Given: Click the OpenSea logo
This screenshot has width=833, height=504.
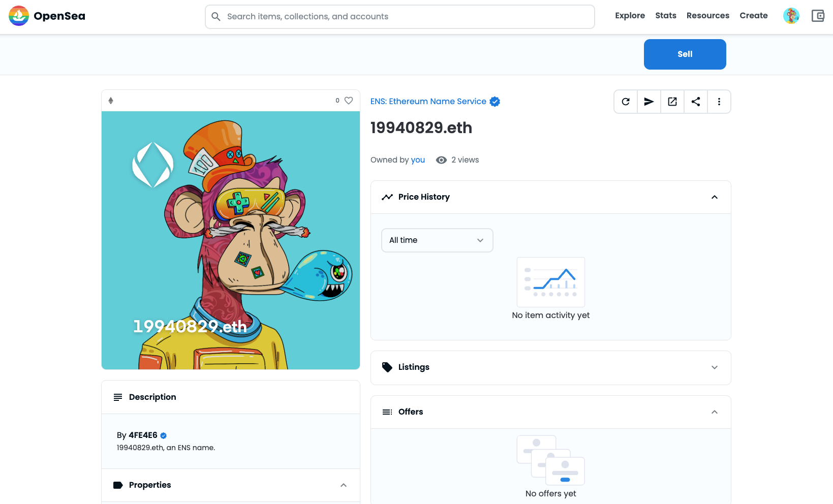Looking at the screenshot, I should 47,16.
